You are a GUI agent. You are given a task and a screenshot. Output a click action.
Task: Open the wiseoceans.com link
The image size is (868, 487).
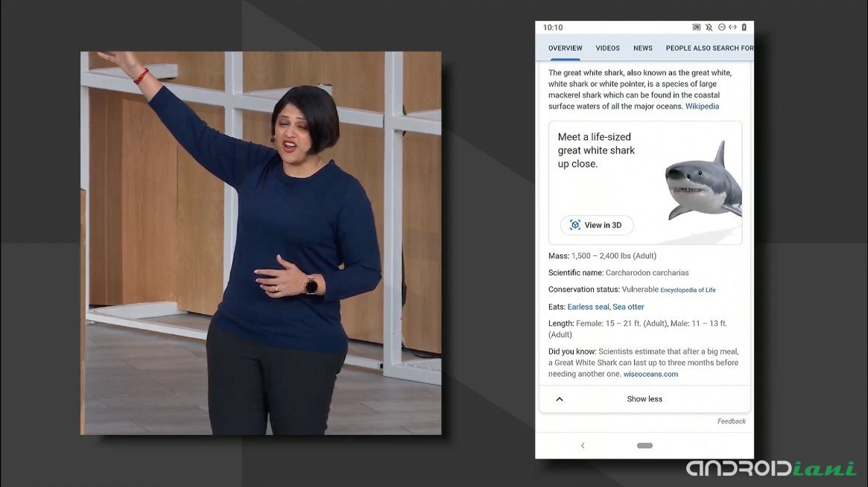[x=650, y=374]
